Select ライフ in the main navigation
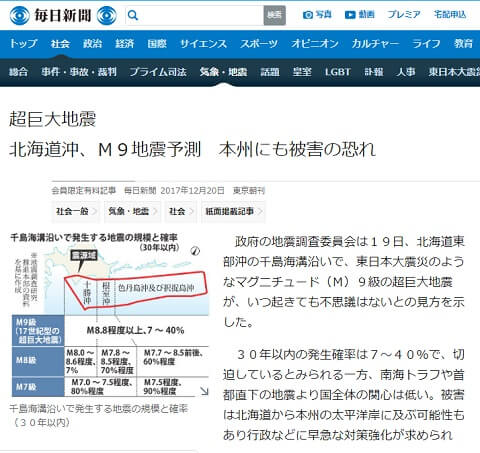The image size is (480, 453). pyautogui.click(x=426, y=44)
